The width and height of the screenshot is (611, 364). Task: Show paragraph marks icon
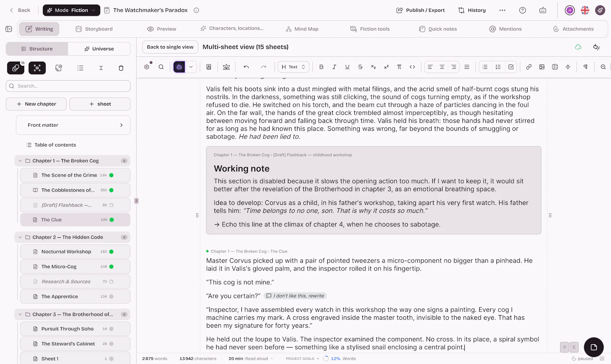tap(585, 67)
